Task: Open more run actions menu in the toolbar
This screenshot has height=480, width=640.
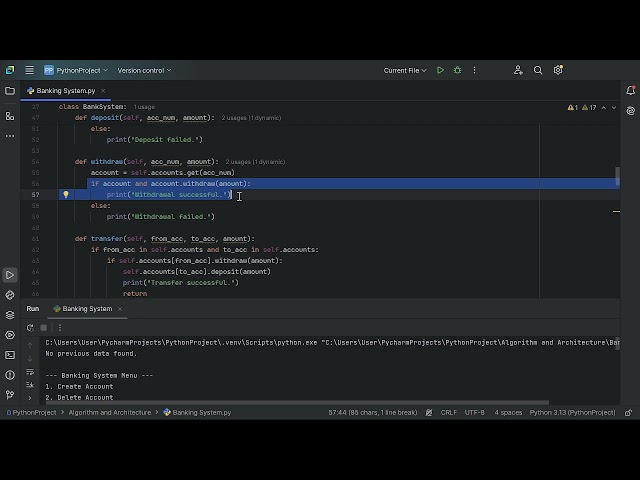Action: [474, 70]
